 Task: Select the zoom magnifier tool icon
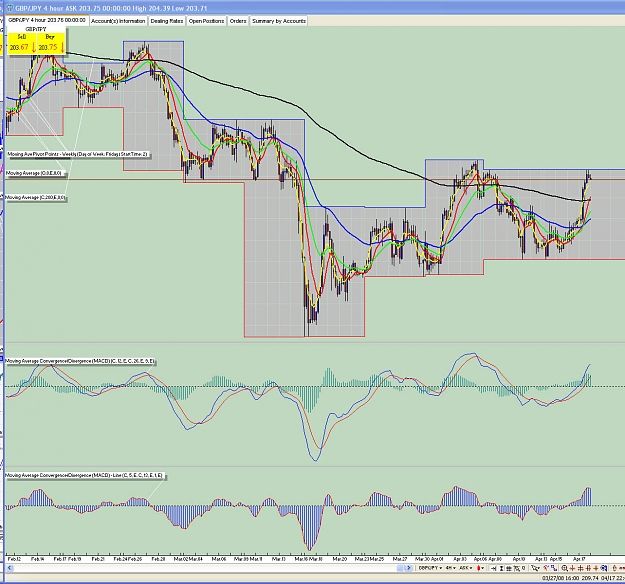(564, 568)
